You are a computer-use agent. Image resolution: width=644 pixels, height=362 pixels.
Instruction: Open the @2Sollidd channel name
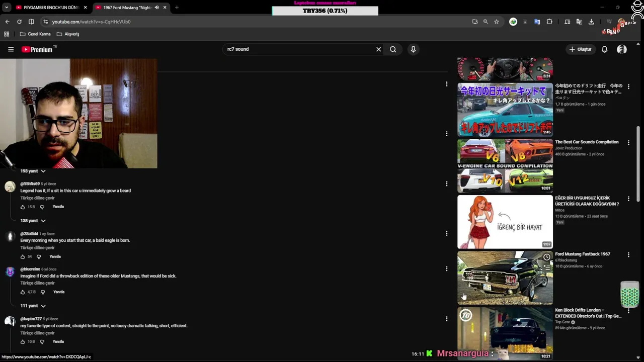(x=29, y=234)
